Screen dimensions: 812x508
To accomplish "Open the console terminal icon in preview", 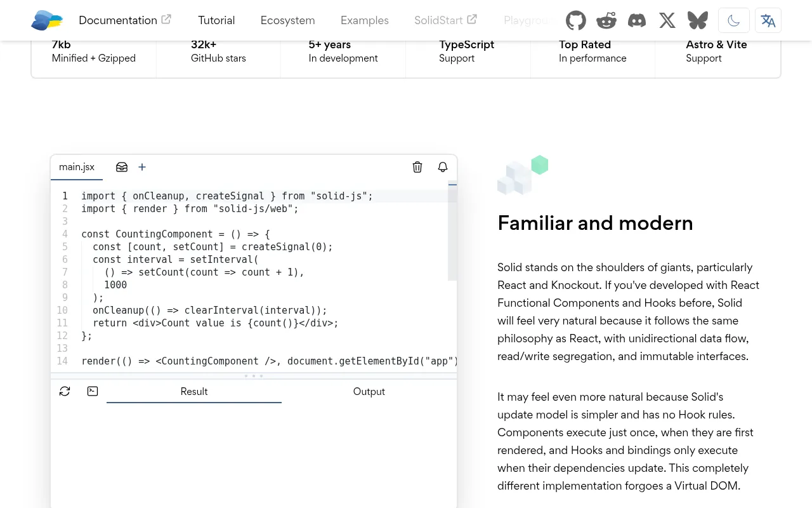I will pos(93,391).
